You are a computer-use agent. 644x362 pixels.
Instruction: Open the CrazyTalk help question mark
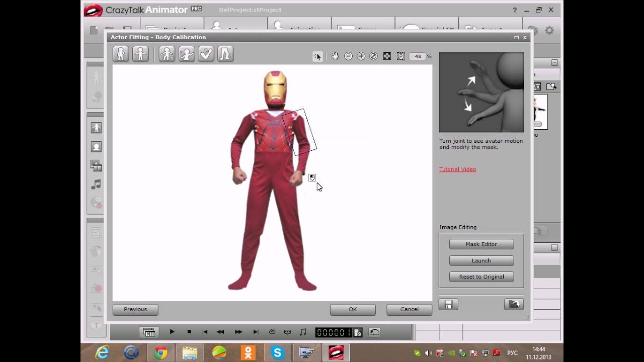(x=515, y=10)
